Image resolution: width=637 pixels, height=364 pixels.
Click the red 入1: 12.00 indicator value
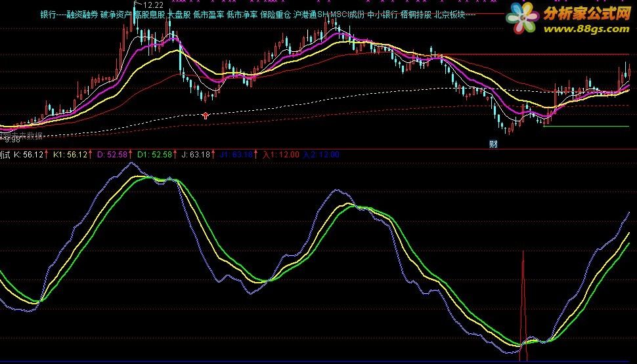(x=281, y=155)
